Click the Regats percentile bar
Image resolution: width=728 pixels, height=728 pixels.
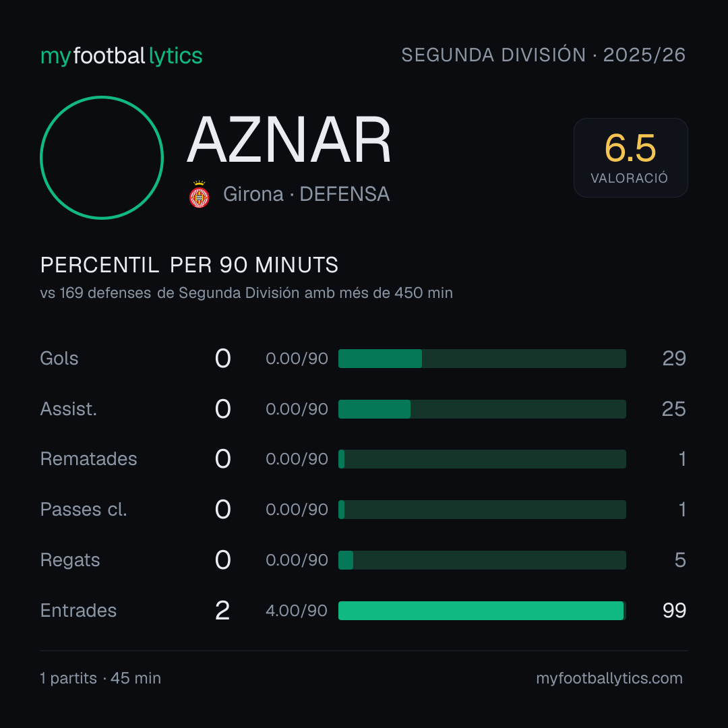coord(482,560)
